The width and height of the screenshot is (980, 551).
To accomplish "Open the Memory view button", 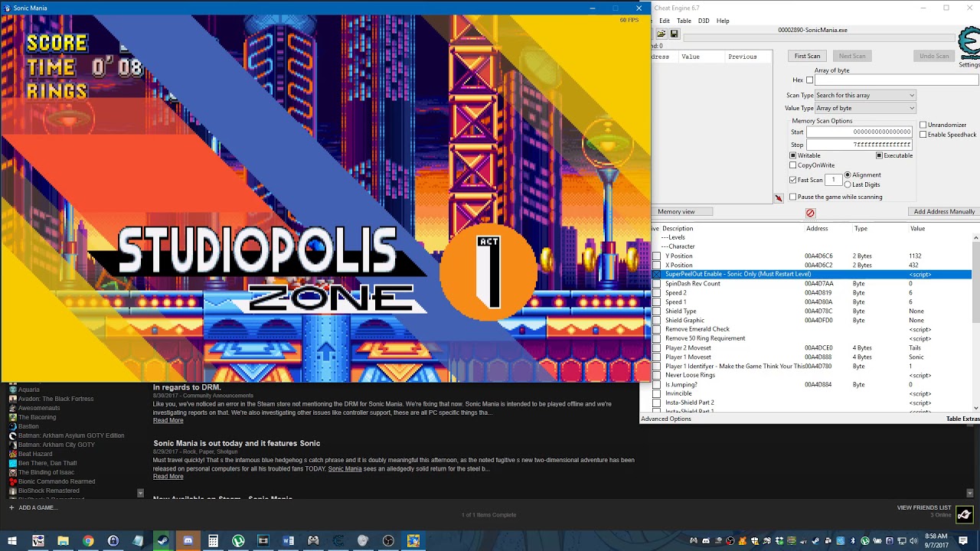I will click(x=682, y=212).
